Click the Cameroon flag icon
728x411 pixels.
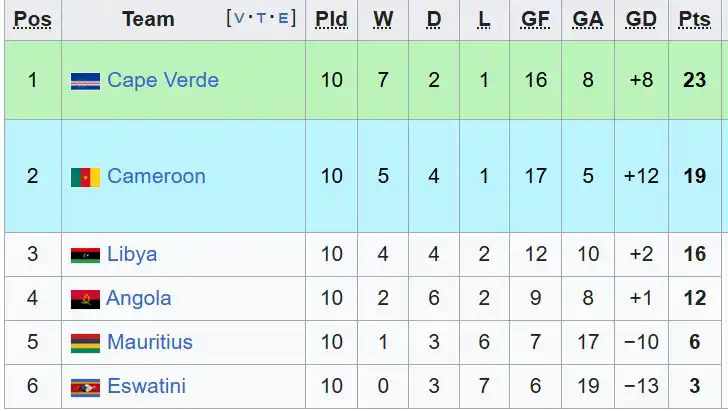85,177
